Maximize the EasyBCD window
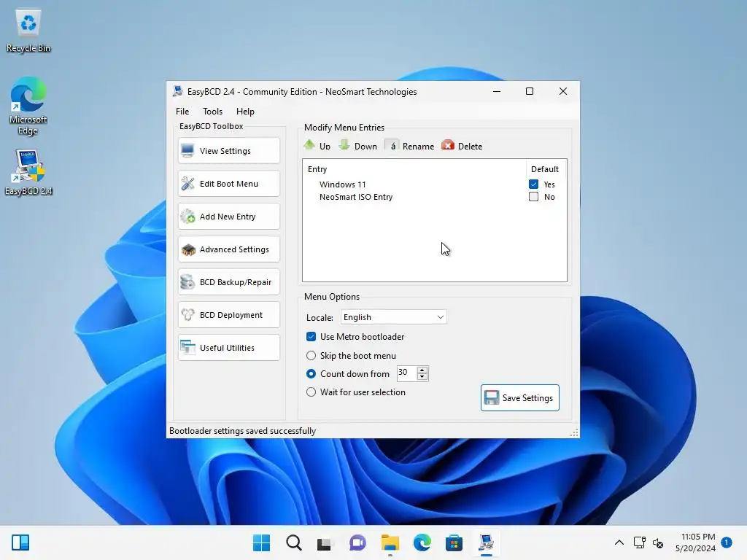This screenshot has width=747, height=560. pos(530,91)
